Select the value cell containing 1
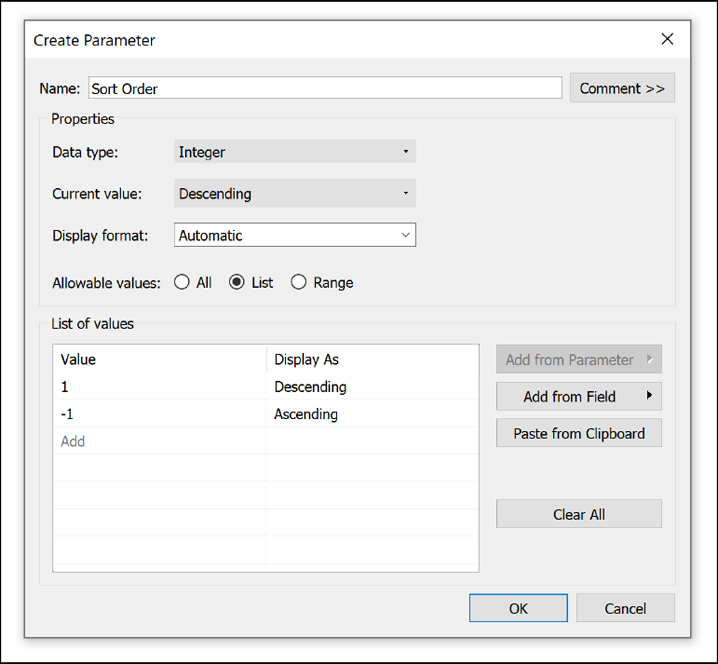The image size is (718, 664). click(159, 386)
